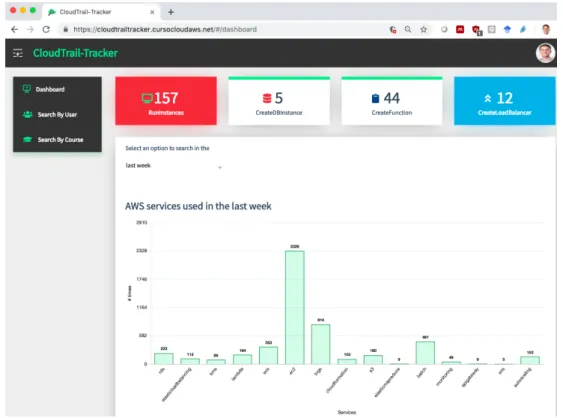Click the chevrons icon on CreateLoadBalancer card
The image size is (563, 418).
488,98
